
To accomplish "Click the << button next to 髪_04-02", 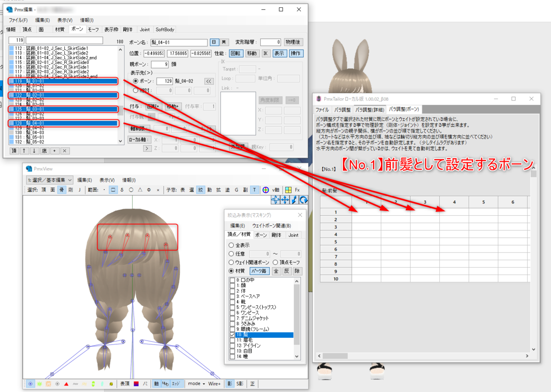I will [209, 81].
